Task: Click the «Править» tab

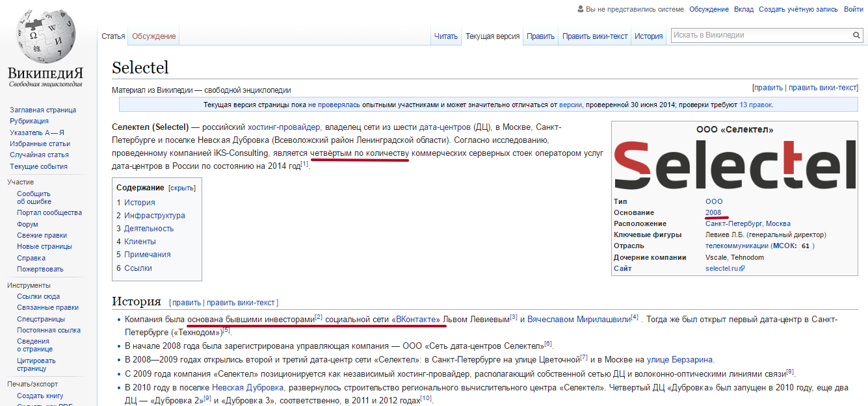Action: (x=540, y=36)
